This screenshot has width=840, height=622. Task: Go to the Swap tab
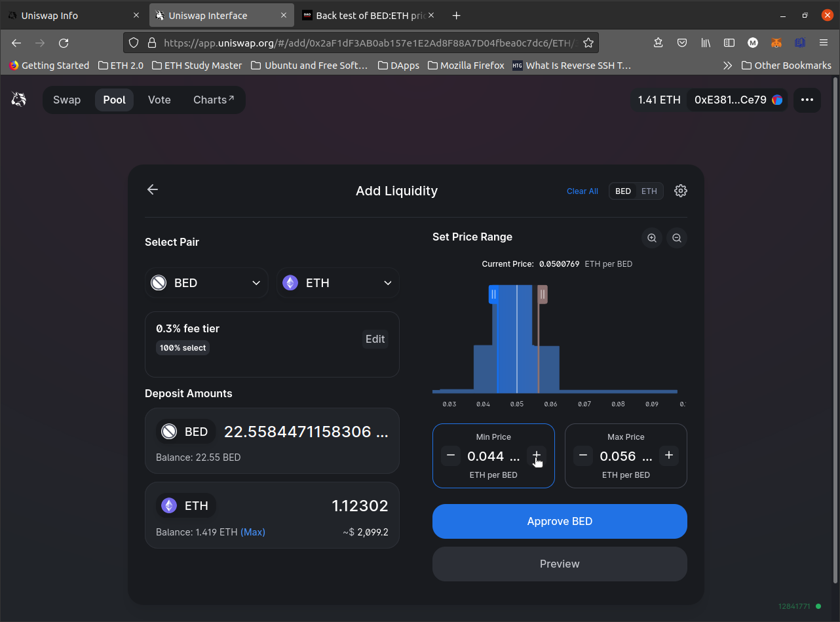[67, 100]
